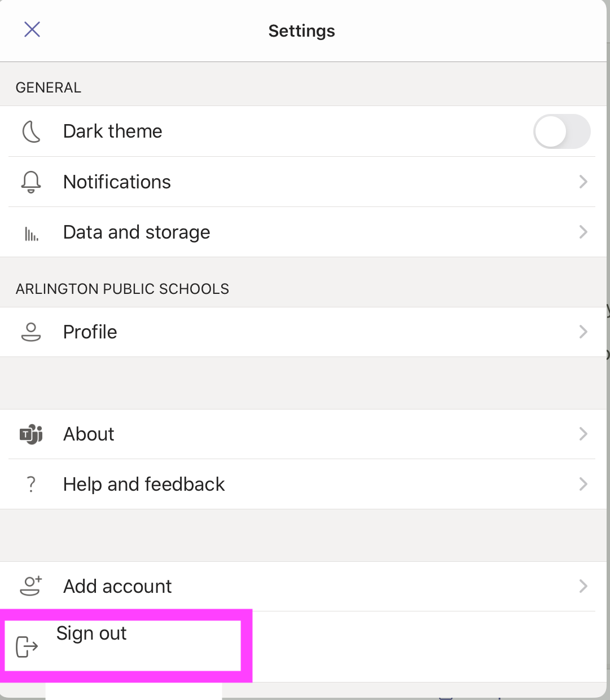
Task: Click the Add account person-plus icon
Action: coord(31,586)
